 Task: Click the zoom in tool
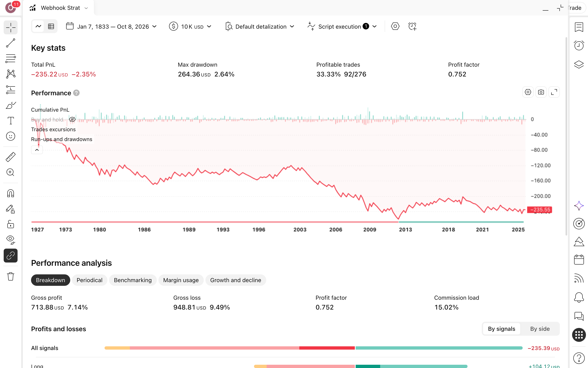[x=11, y=172]
